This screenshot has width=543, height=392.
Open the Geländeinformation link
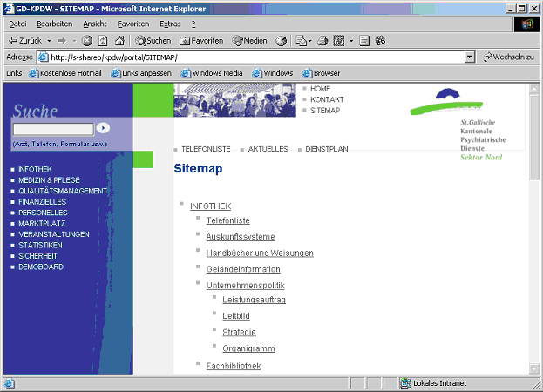[243, 269]
